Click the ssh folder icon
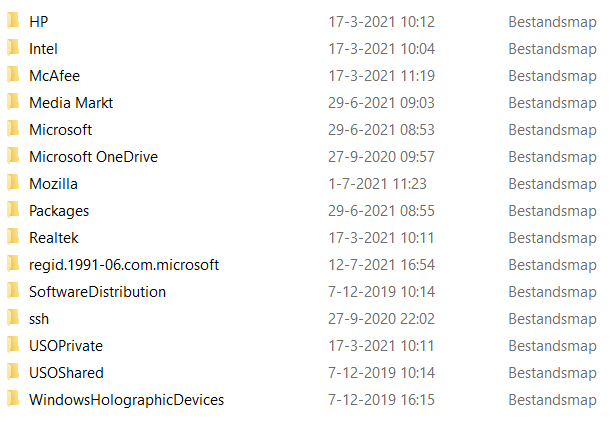Viewport: 613px width, 428px height. click(x=13, y=318)
